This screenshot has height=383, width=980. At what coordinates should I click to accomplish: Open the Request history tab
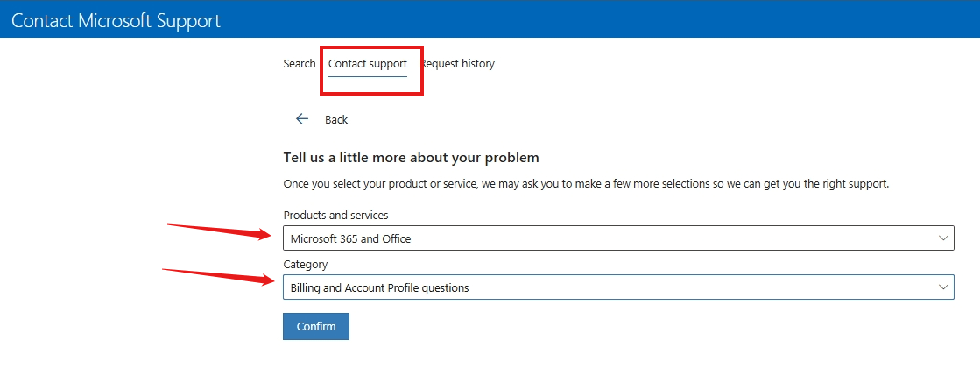[458, 64]
